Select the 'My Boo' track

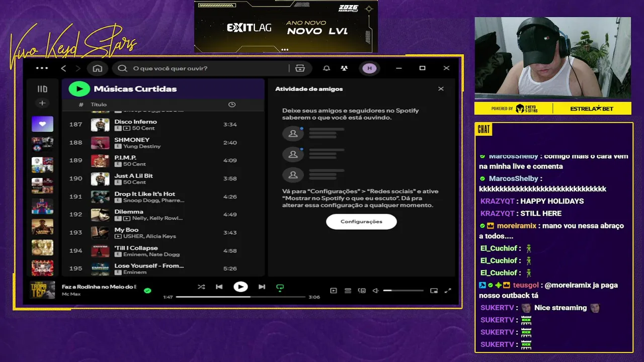tap(163, 233)
